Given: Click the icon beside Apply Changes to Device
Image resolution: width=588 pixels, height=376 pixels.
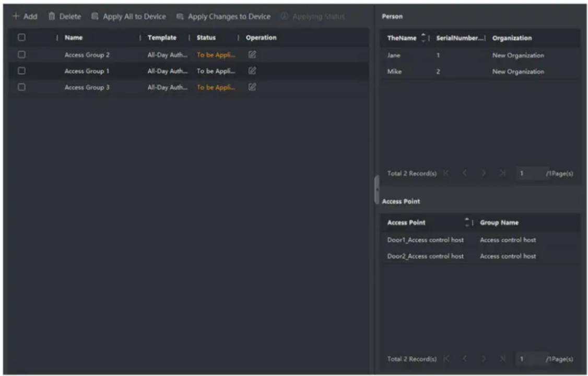Looking at the screenshot, I should tap(180, 17).
